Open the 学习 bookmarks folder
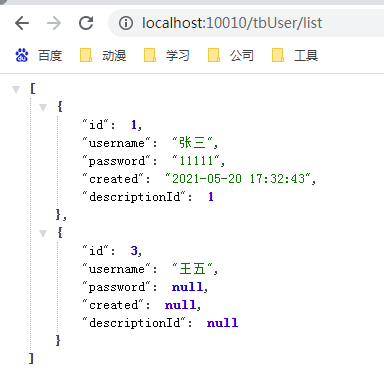 167,55
